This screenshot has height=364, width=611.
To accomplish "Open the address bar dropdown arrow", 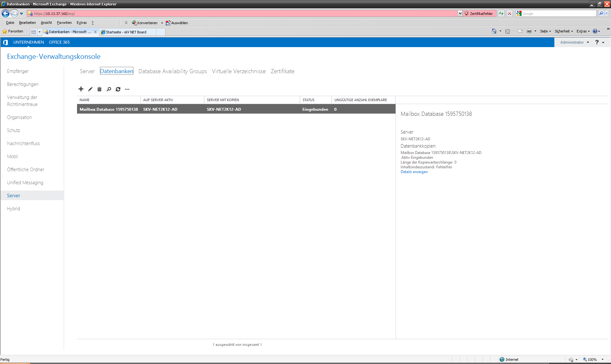I will 460,13.
